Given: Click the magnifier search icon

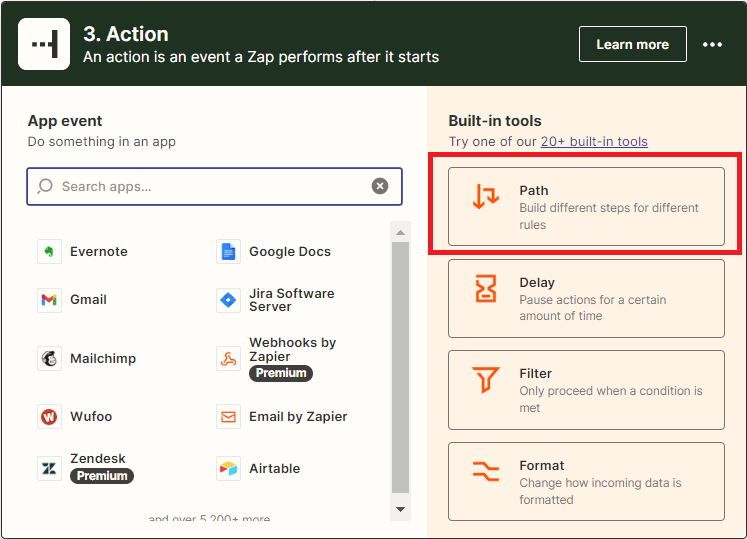Looking at the screenshot, I should (45, 186).
